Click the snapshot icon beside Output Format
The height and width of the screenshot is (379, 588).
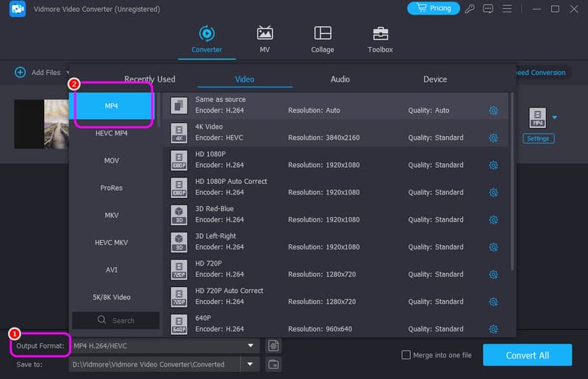click(x=273, y=345)
